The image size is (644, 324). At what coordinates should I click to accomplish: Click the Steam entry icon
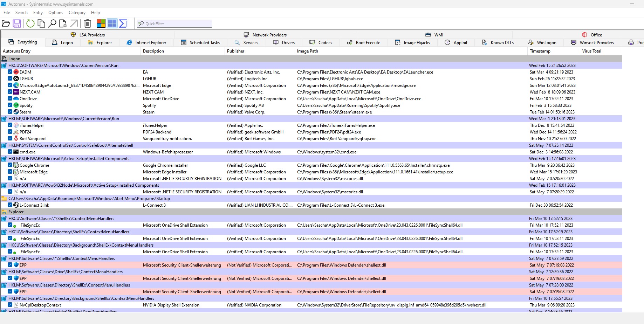(x=16, y=112)
